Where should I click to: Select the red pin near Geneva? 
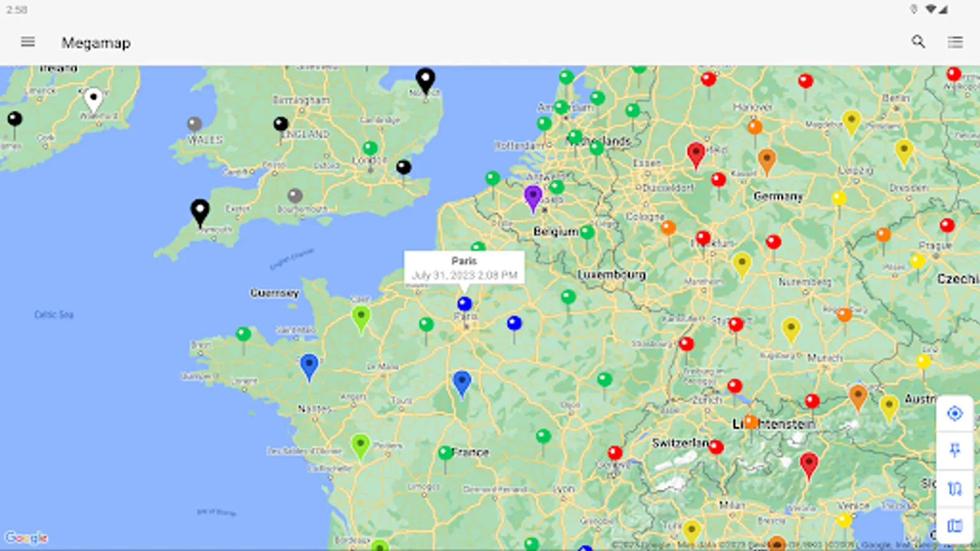[x=615, y=453]
